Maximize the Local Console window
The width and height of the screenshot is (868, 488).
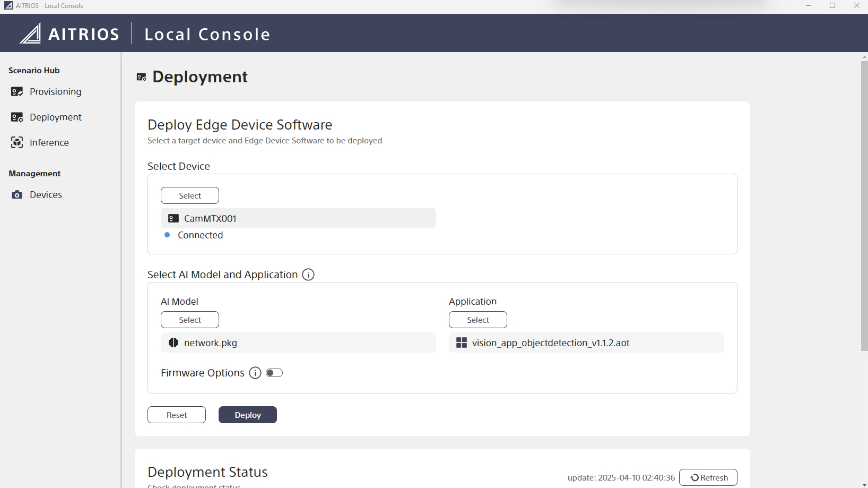point(832,6)
